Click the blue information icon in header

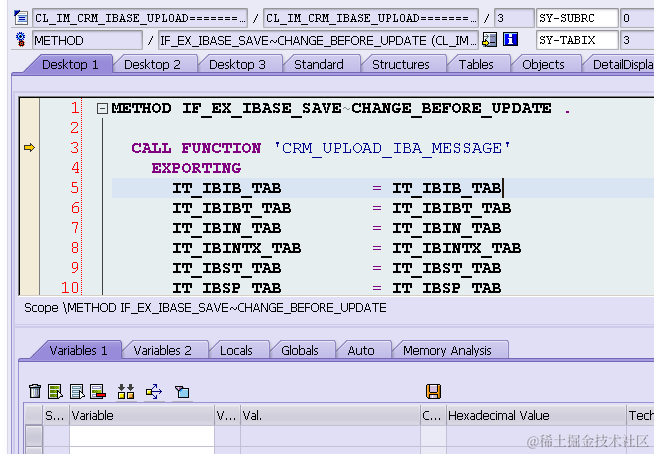pyautogui.click(x=510, y=40)
